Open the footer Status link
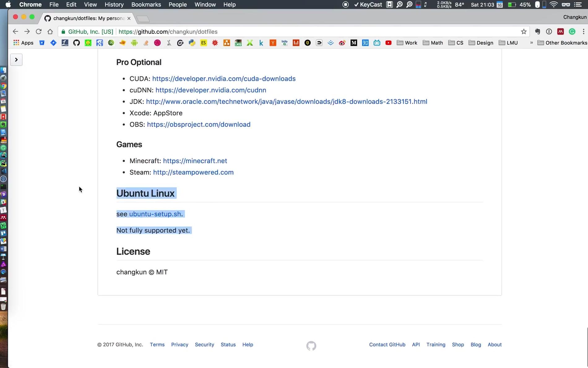The height and width of the screenshot is (368, 588). [x=228, y=344]
